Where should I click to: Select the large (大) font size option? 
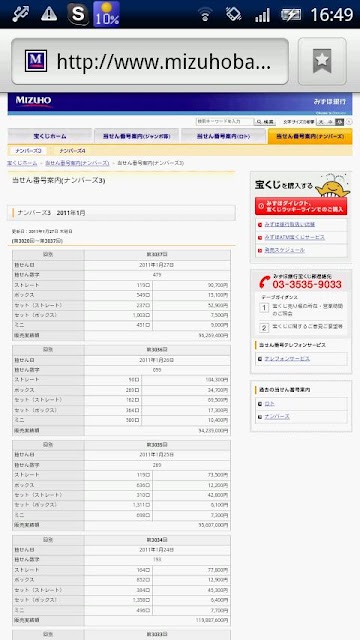[321, 122]
